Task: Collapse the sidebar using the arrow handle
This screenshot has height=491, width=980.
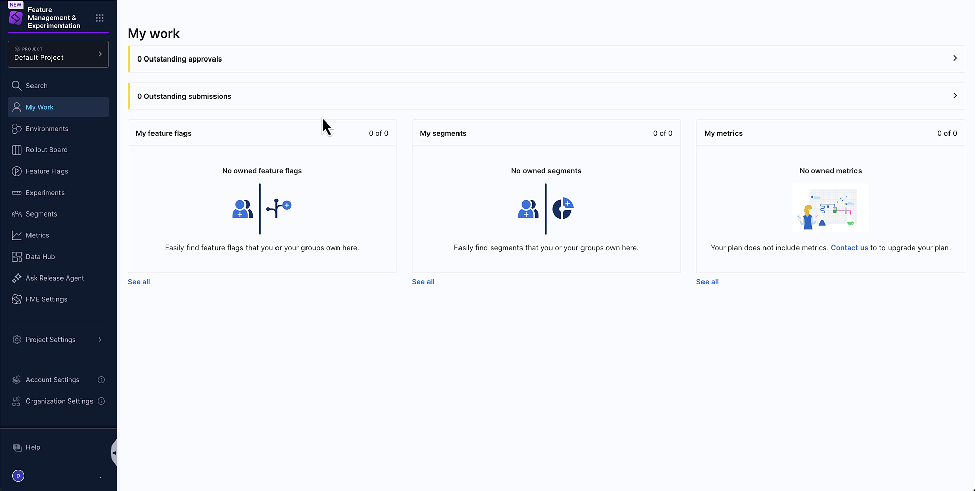Action: click(x=114, y=453)
